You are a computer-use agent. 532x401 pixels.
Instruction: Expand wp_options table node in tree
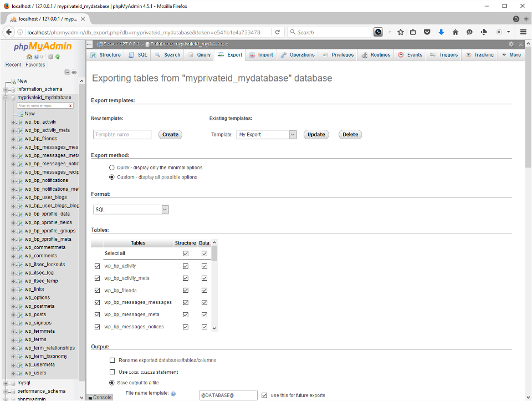[13, 298]
